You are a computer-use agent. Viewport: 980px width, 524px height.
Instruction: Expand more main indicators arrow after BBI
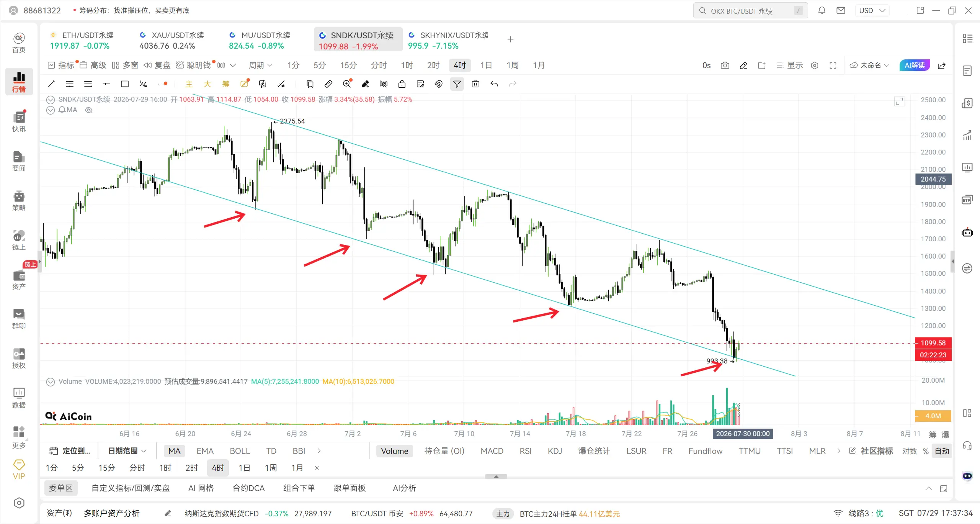[x=319, y=451]
